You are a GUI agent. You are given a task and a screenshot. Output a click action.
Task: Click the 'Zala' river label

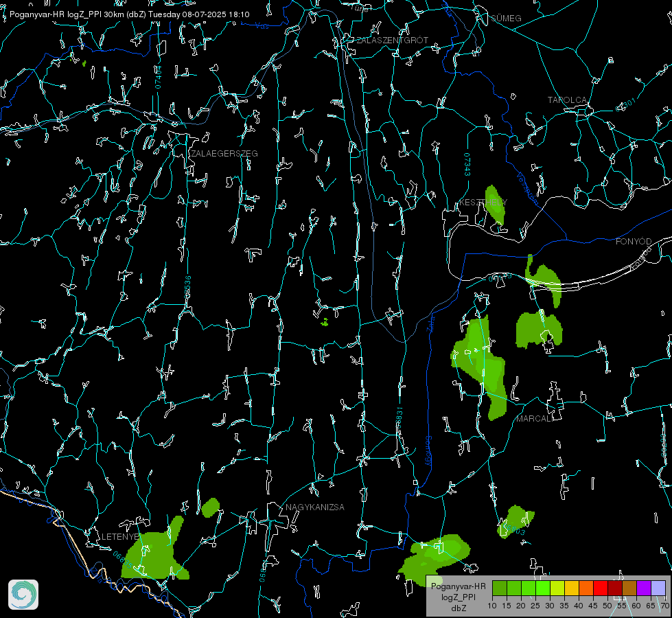(x=430, y=323)
